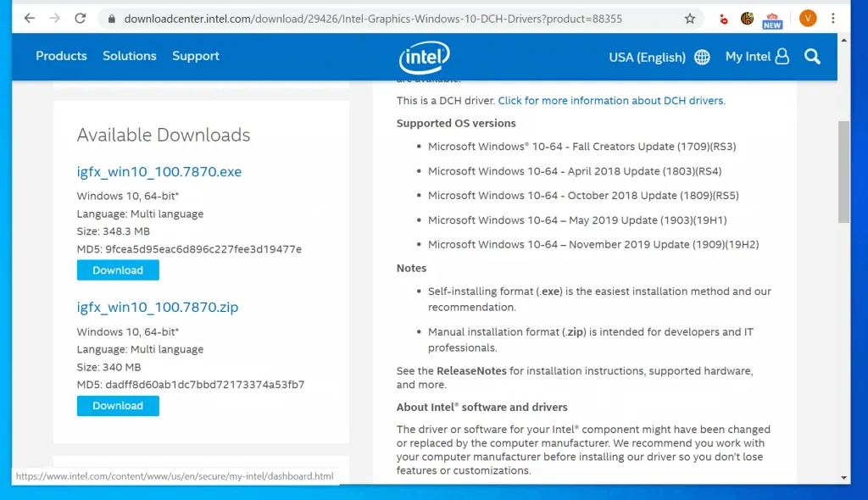Click the extension icon with NEW badge
This screenshot has height=500, width=868.
tap(771, 19)
